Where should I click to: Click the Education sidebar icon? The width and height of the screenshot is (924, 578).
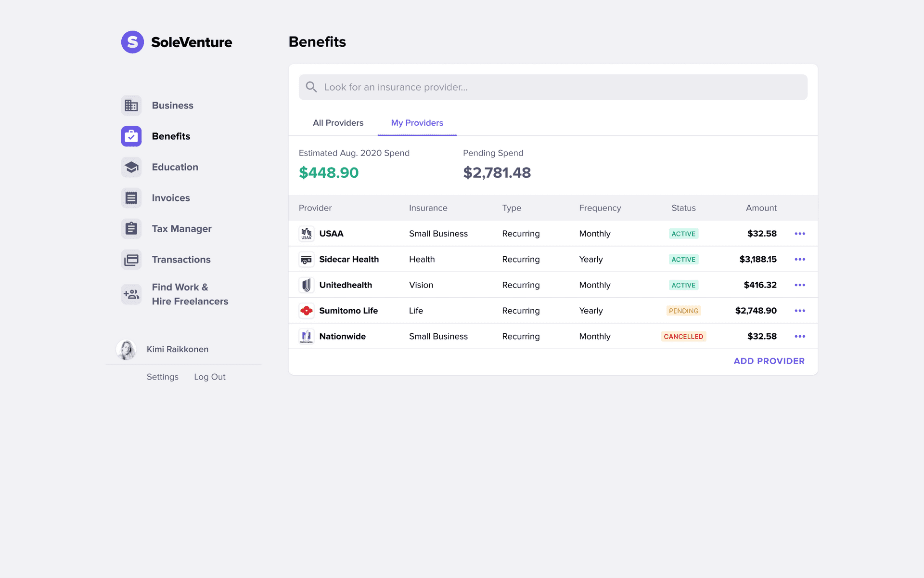(131, 167)
